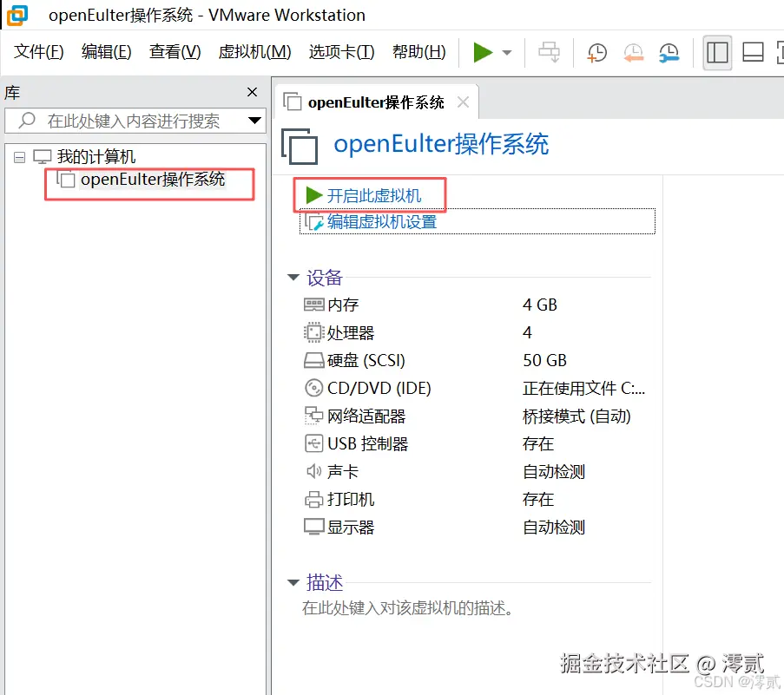Click the large VM icon beside title
Image resolution: width=784 pixels, height=695 pixels.
point(300,146)
